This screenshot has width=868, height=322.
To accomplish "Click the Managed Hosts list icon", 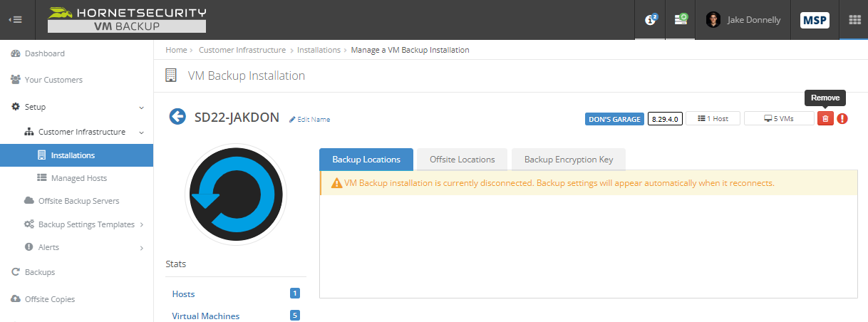I will (42, 178).
